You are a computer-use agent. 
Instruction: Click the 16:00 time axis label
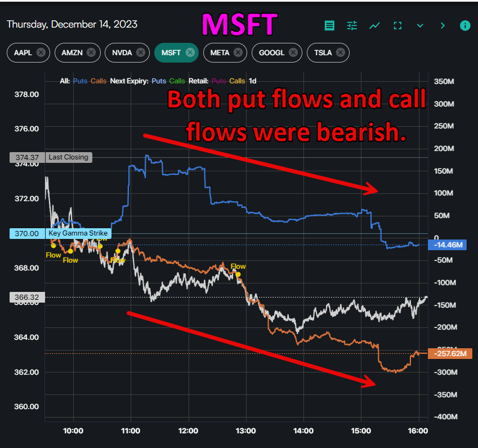tap(418, 431)
